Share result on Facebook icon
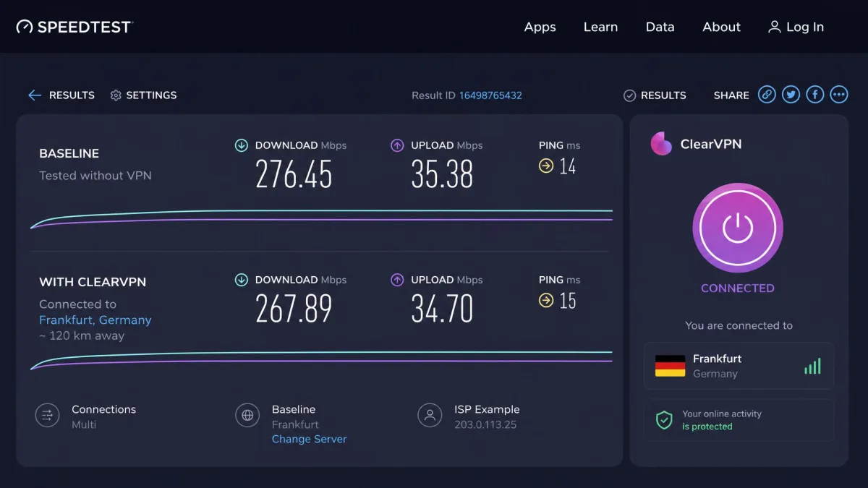 pos(815,95)
